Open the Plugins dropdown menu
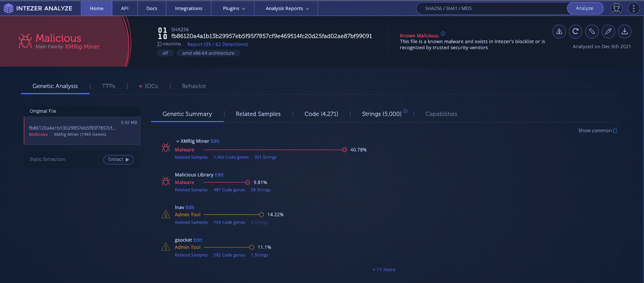Viewport: 644px width, 283px height. point(234,8)
